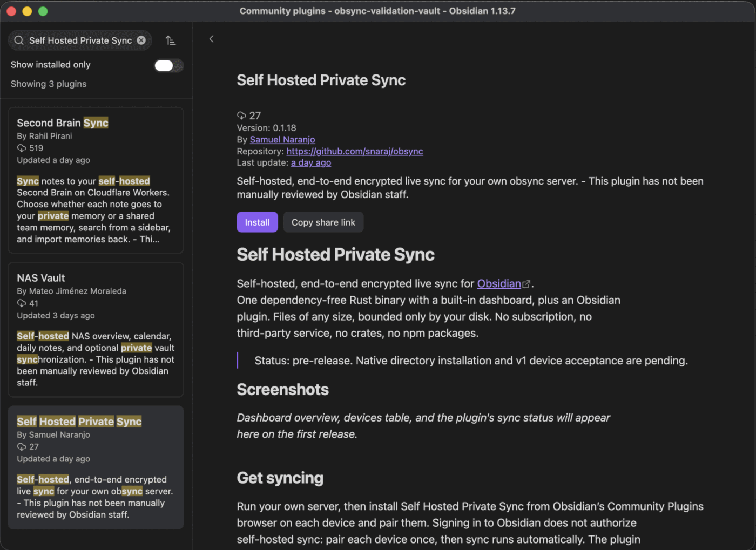This screenshot has height=550, width=756.
Task: Click download icon next to 41
Action: coord(22,303)
